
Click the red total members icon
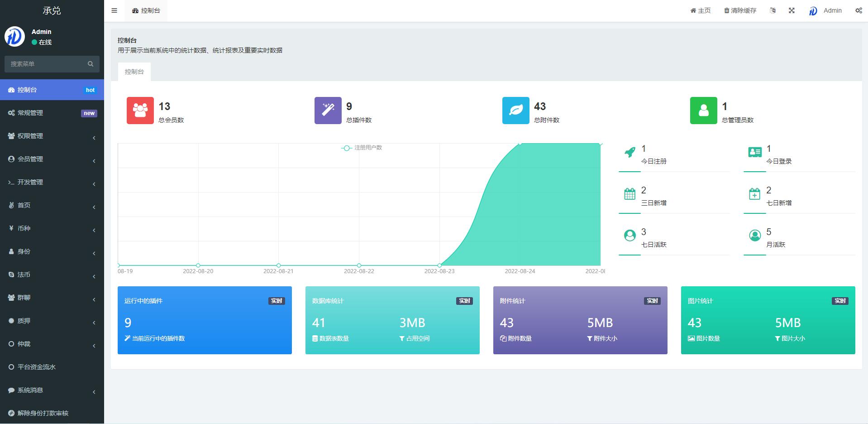tap(140, 111)
